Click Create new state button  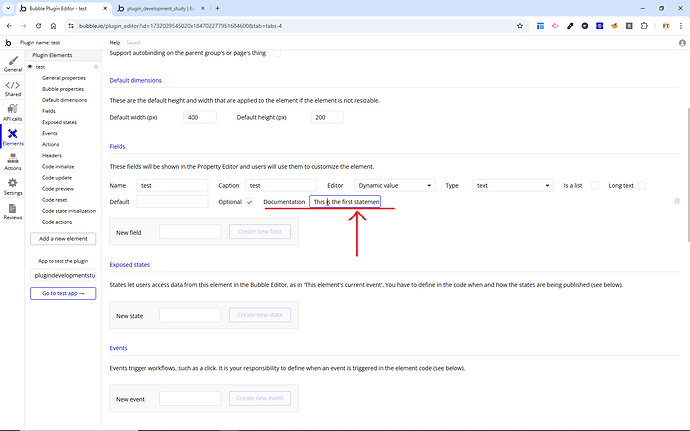click(x=260, y=315)
